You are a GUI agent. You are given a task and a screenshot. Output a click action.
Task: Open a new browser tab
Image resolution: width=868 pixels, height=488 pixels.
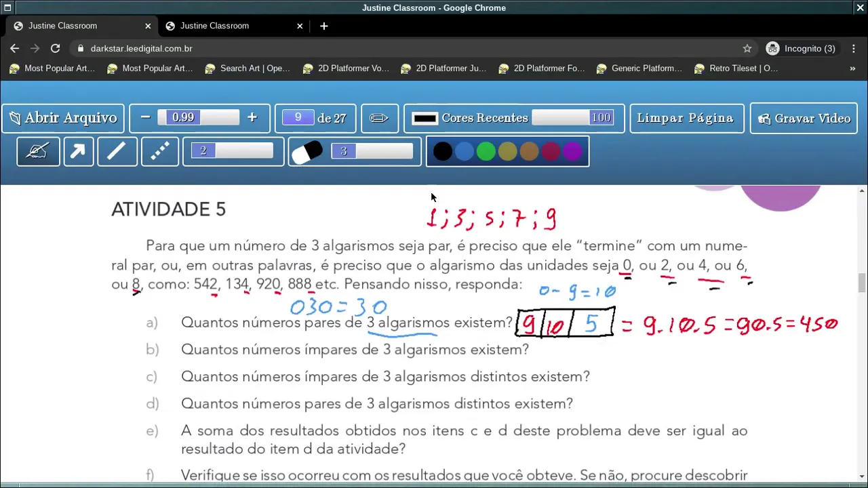coord(323,26)
